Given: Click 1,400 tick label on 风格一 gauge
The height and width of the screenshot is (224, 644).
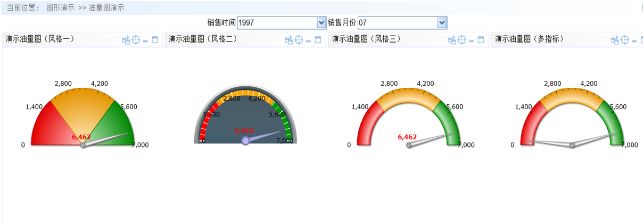Looking at the screenshot, I should [34, 107].
